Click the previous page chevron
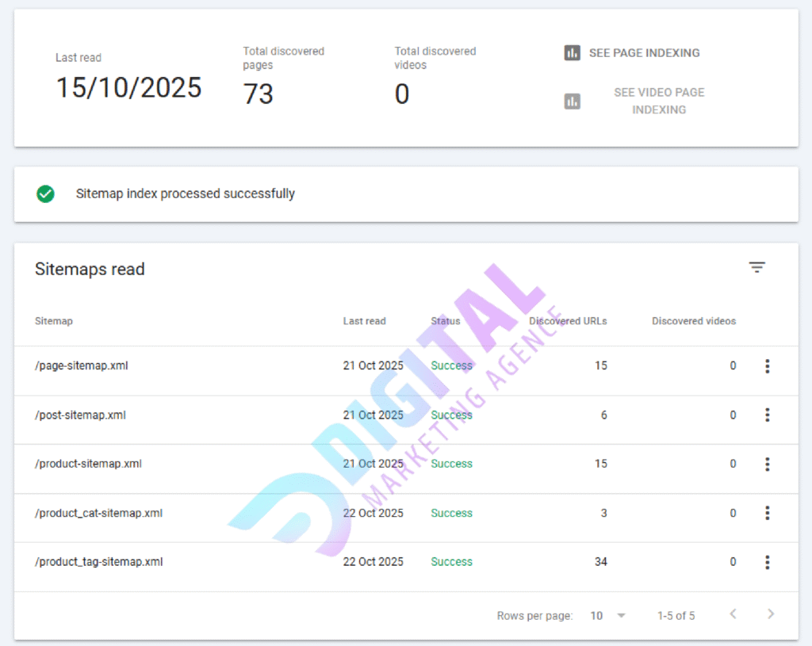The height and width of the screenshot is (646, 812). click(732, 614)
